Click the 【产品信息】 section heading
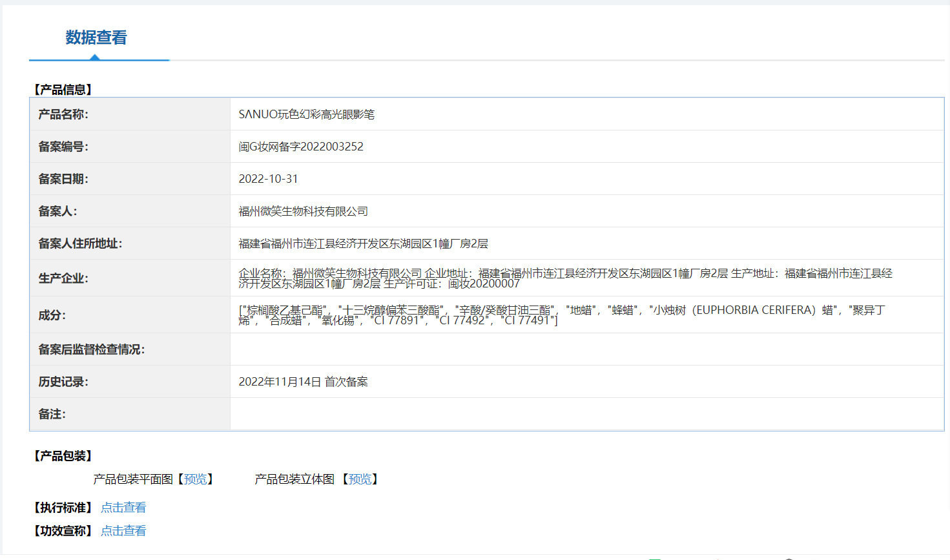This screenshot has width=950, height=560. 63,90
